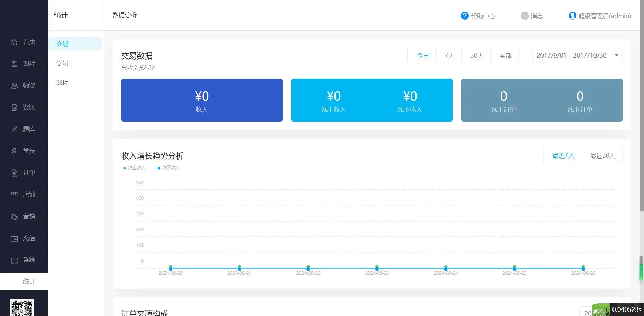Click the 交易数据 section heading
The height and width of the screenshot is (316, 644).
coord(137,56)
